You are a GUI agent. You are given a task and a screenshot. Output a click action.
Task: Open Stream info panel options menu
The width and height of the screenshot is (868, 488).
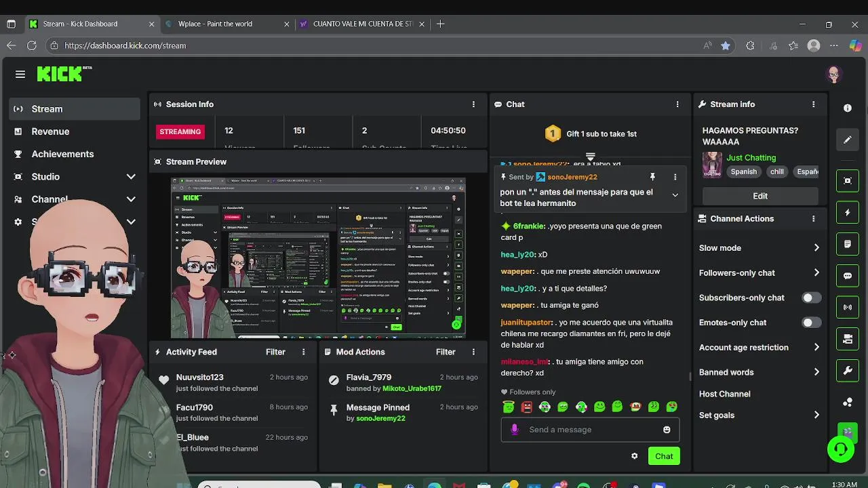click(x=814, y=104)
